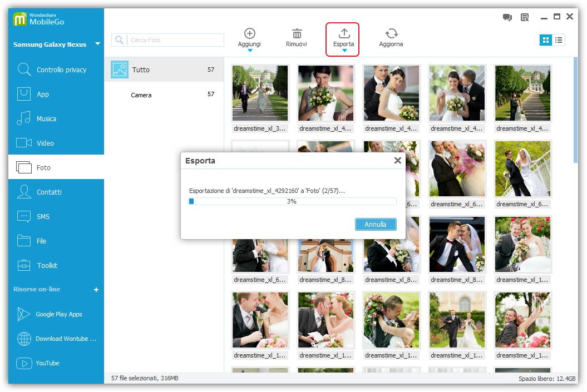
Task: Switch to grid thumbnail view
Action: tap(545, 40)
